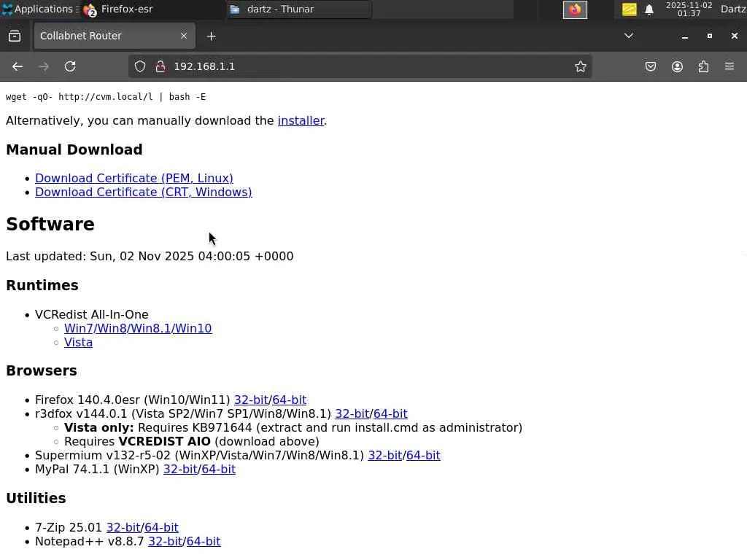Click the Software heading
The height and width of the screenshot is (560, 747).
point(50,225)
